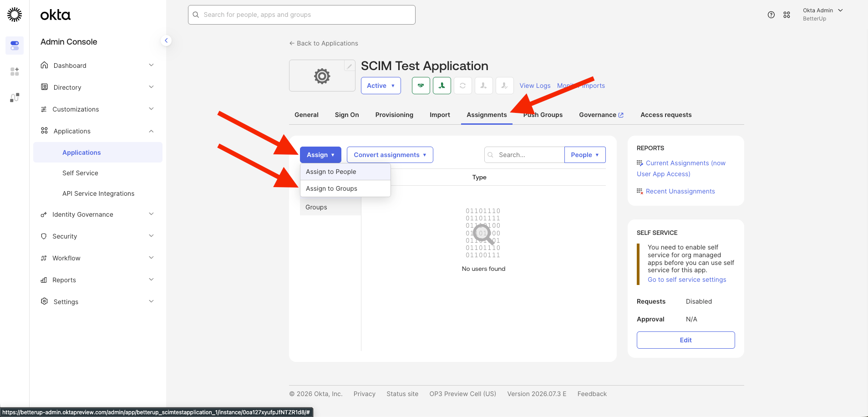Open Applications sub-item in sidebar
The image size is (868, 417).
[98, 153]
